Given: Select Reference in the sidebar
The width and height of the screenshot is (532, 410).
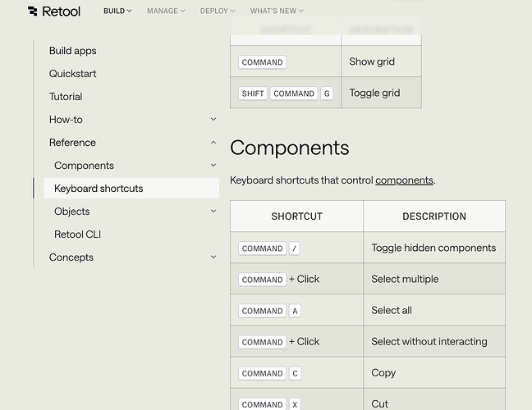Looking at the screenshot, I should (x=72, y=143).
